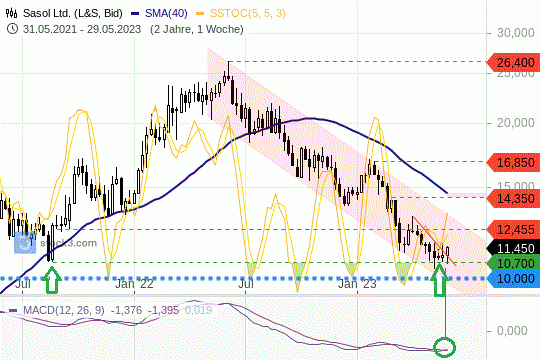Image resolution: width=540 pixels, height=360 pixels.
Task: Select the 16,850 red resistance label
Action: 513,162
